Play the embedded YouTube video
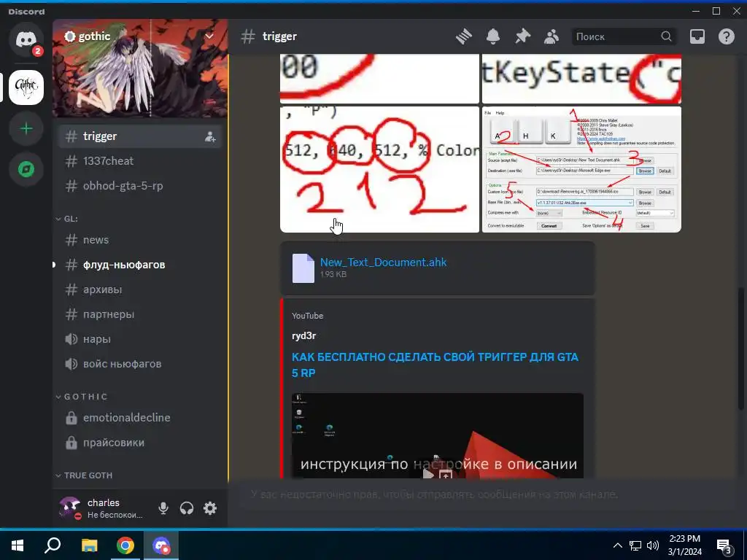The height and width of the screenshot is (560, 747). 427,473
